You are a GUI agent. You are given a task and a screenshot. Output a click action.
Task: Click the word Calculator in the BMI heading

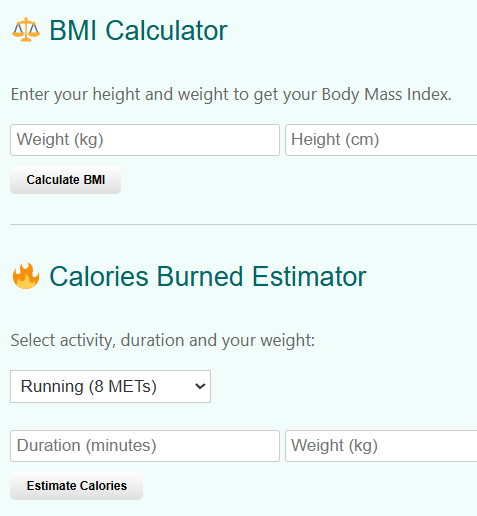point(166,31)
